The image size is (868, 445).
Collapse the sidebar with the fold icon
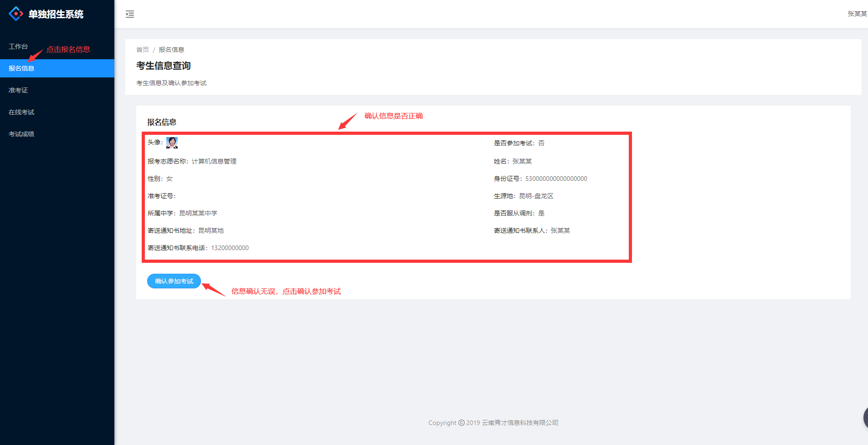pyautogui.click(x=130, y=14)
